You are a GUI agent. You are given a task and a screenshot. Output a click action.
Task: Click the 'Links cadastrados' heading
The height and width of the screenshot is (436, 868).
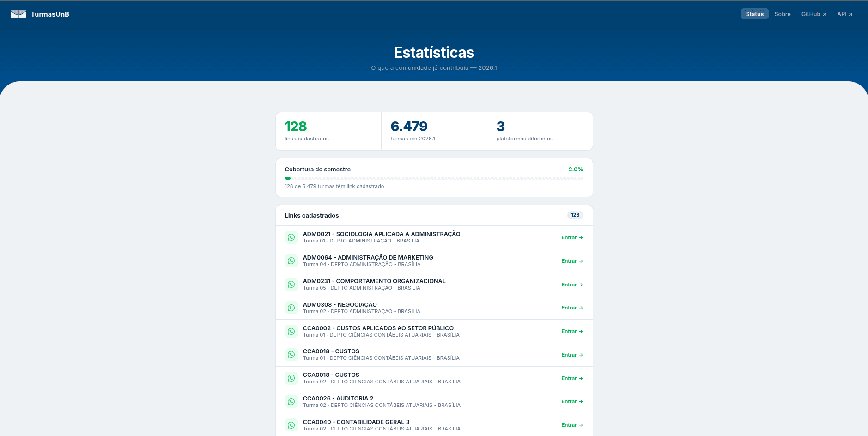[312, 216]
